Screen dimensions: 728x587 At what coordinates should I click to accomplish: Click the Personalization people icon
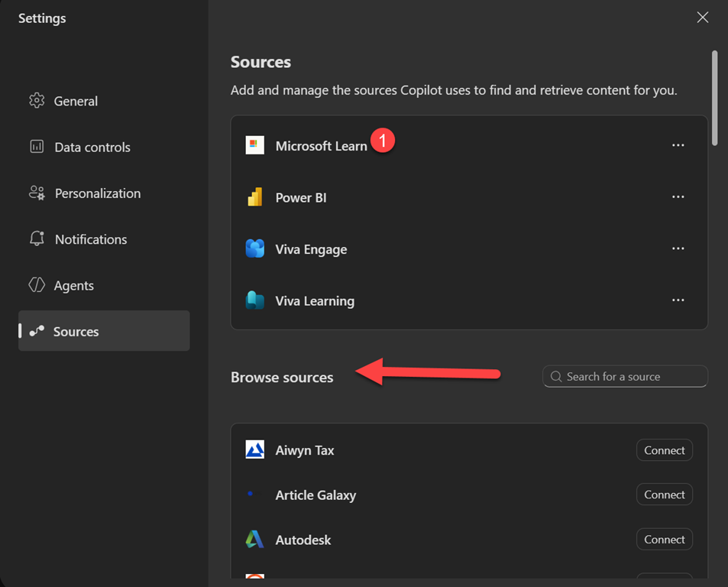point(37,193)
